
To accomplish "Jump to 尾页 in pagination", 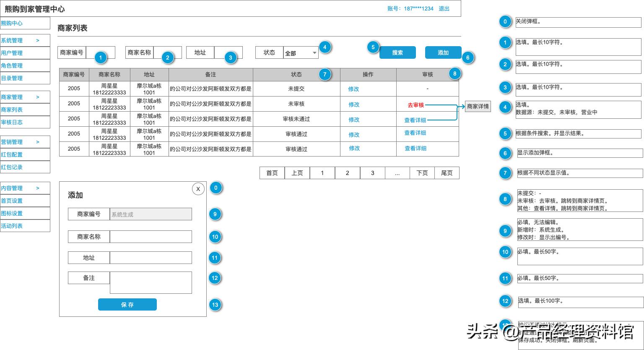I will coord(447,172).
